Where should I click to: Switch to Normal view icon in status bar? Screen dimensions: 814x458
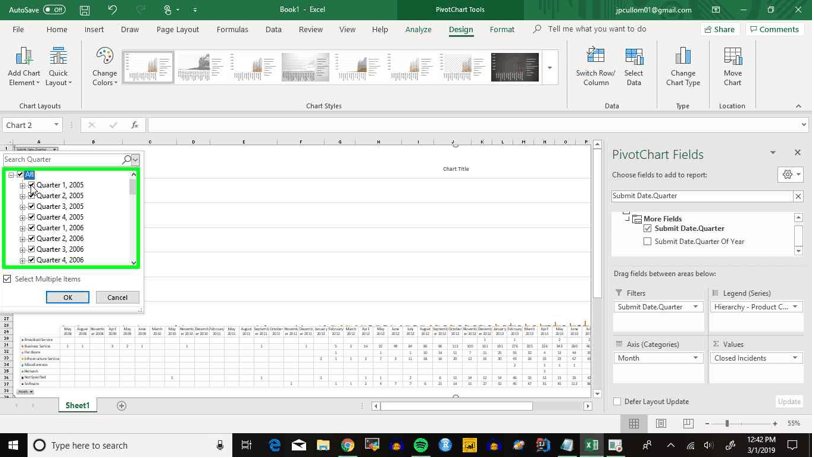[634, 423]
